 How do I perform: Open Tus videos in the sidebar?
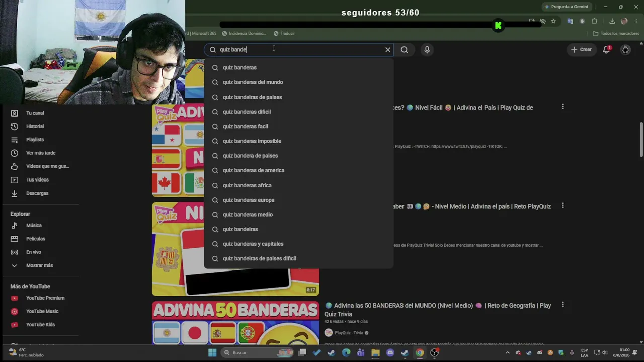(x=41, y=179)
